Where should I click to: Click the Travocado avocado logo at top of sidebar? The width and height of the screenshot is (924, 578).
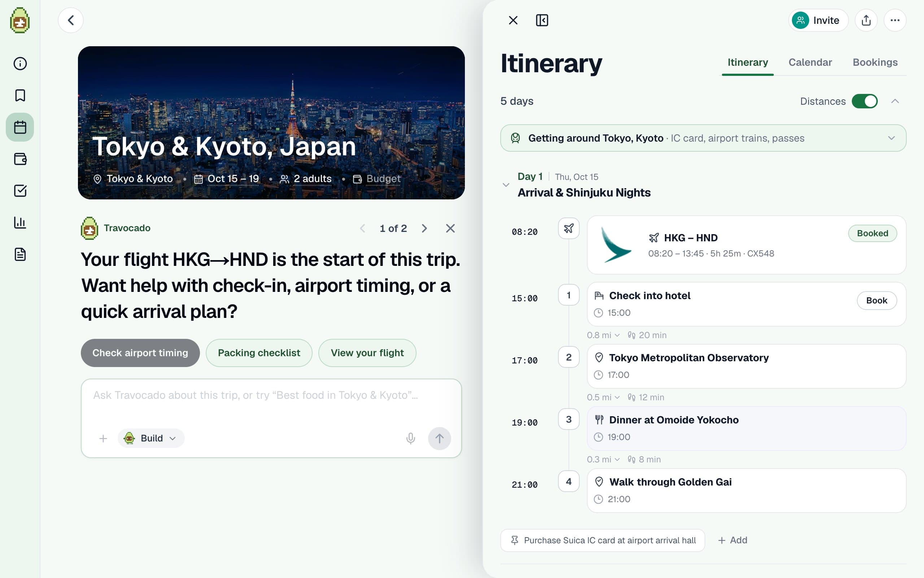point(20,20)
